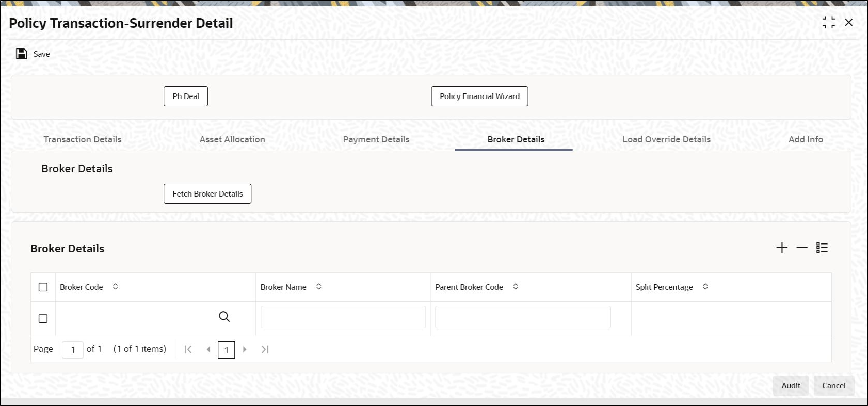Viewport: 868px width, 406px height.
Task: Click the '(1 of 1 items)' text
Action: point(140,349)
